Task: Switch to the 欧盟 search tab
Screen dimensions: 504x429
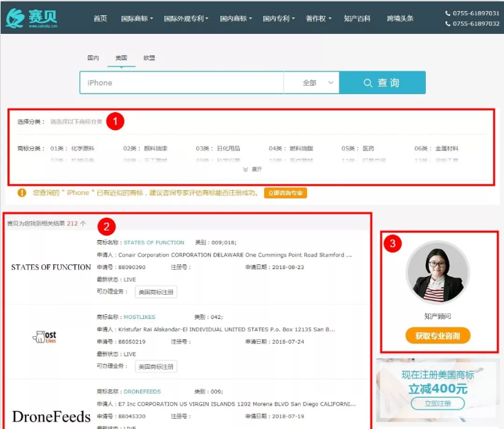Action: click(x=149, y=57)
